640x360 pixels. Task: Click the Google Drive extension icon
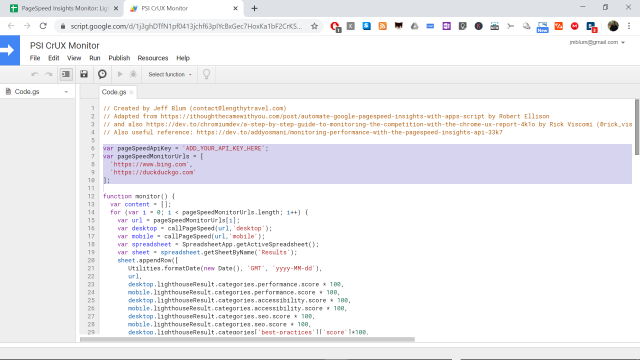pyautogui.click(x=414, y=26)
